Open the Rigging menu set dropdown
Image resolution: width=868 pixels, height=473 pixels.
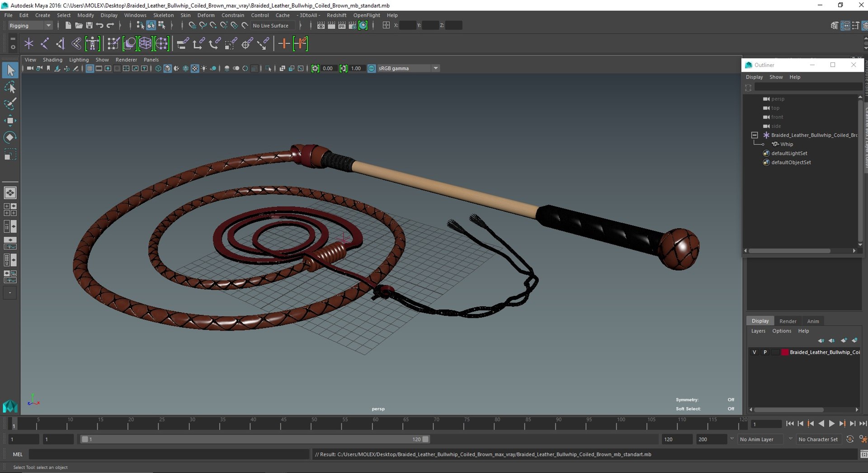coord(30,25)
